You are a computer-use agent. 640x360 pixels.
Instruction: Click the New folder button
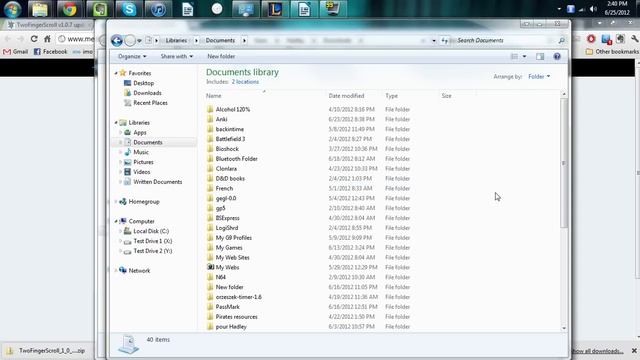(x=221, y=56)
